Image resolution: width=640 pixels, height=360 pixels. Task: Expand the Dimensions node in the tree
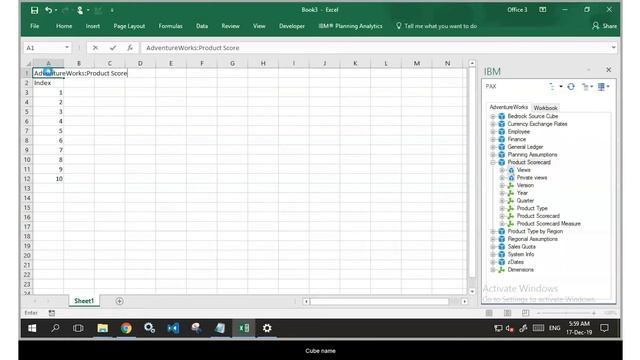coord(493,270)
